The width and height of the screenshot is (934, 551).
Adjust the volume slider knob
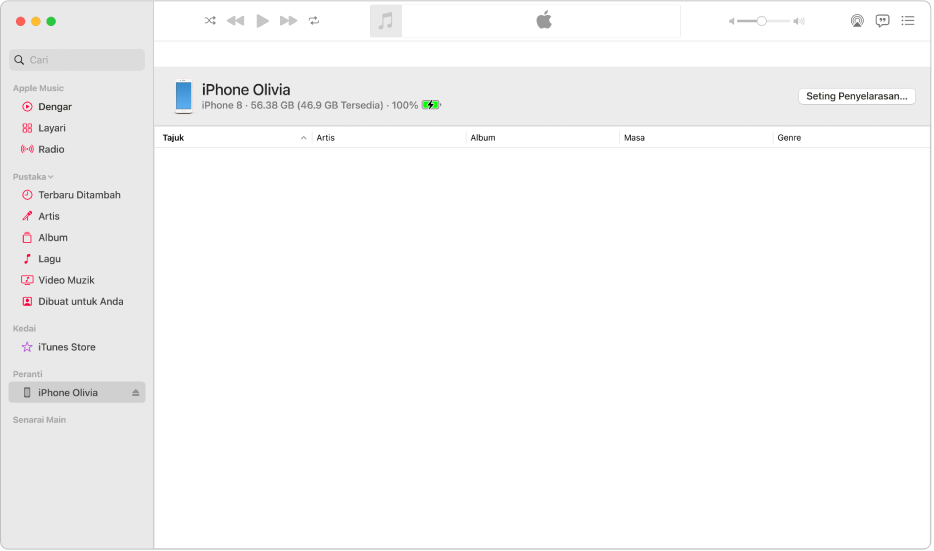761,21
